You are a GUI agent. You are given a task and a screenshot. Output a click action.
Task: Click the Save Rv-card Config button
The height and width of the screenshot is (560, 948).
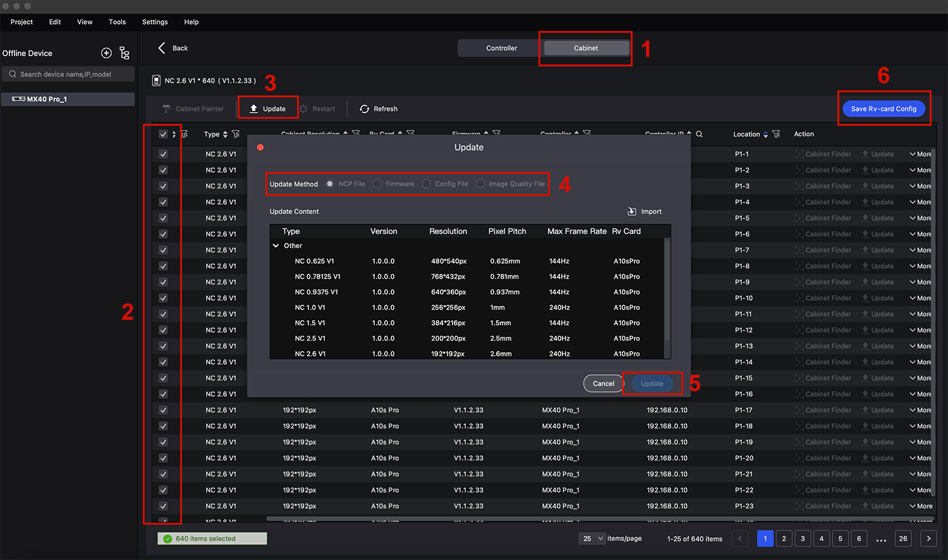click(884, 108)
